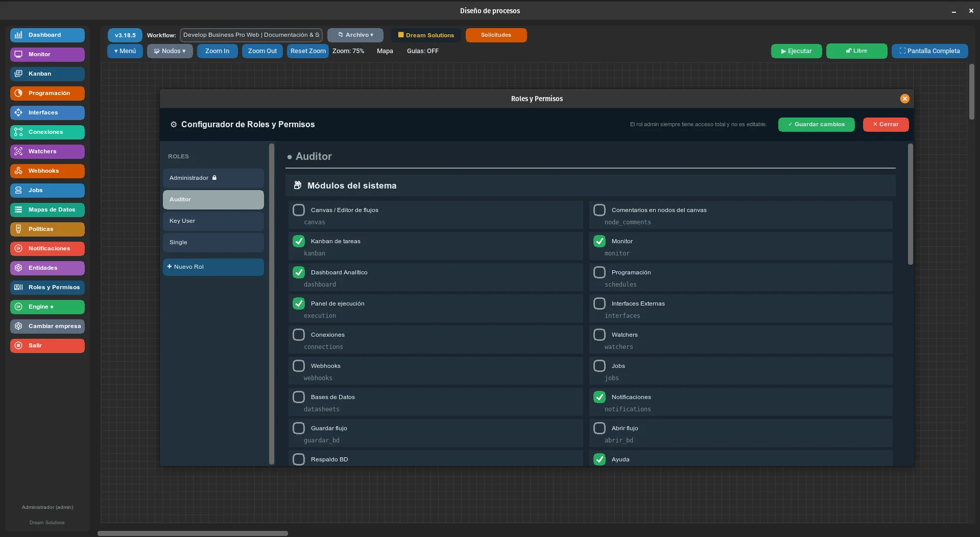The height and width of the screenshot is (537, 980).
Task: Enable Canvas / Editor de flujos checkbox
Action: (x=299, y=210)
